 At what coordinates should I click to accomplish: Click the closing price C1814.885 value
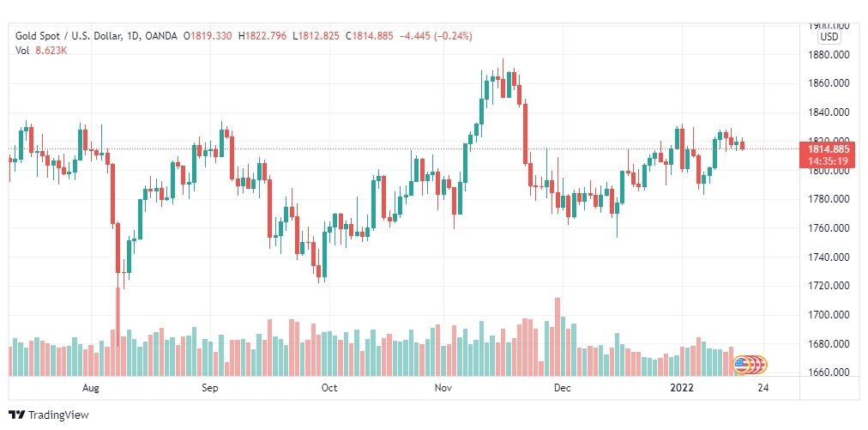tap(369, 36)
